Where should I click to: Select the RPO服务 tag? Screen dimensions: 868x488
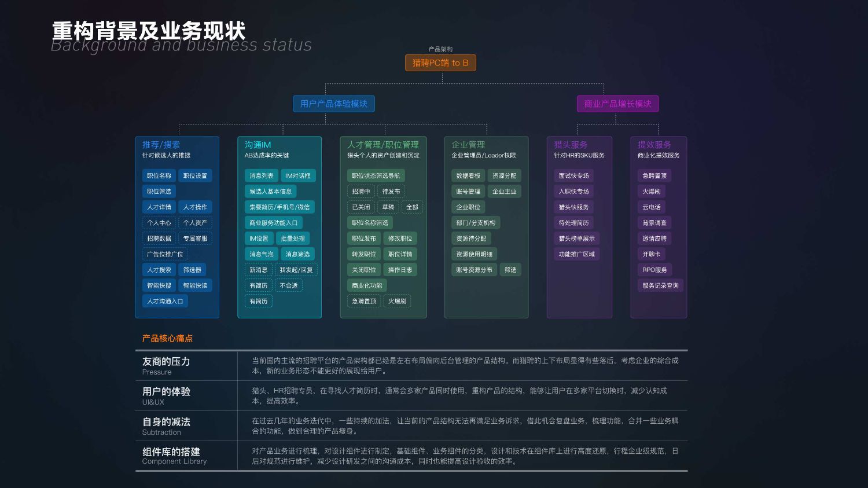pyautogui.click(x=654, y=270)
